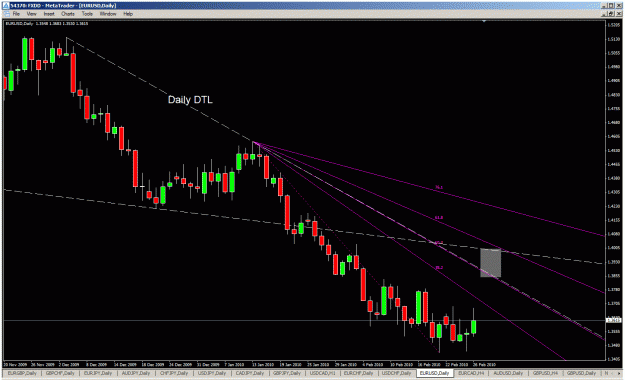
Task: Switch to the EURJPY,Daily chart tab
Action: click(x=98, y=373)
